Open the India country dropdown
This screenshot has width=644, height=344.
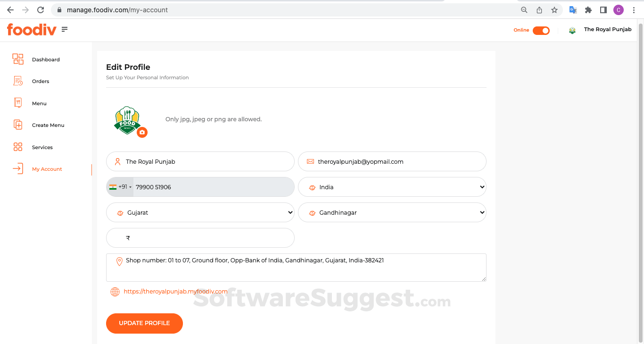[x=392, y=187]
